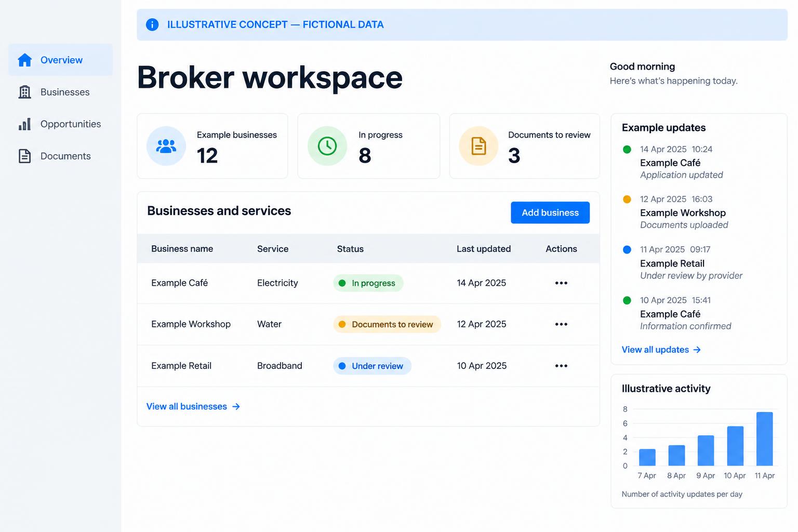Click the document icon on Documents to review card

(x=478, y=146)
